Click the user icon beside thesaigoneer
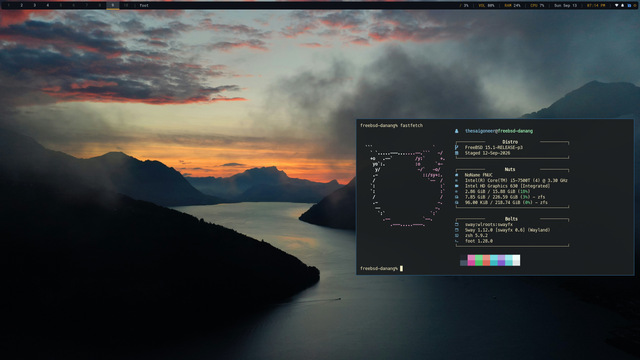 point(456,131)
